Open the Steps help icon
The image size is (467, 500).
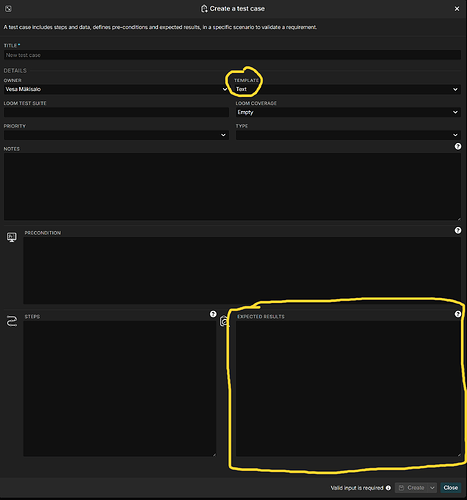(x=213, y=314)
